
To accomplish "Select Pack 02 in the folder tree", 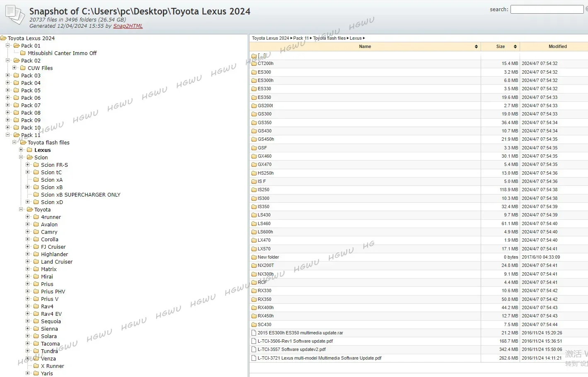I will [x=31, y=60].
